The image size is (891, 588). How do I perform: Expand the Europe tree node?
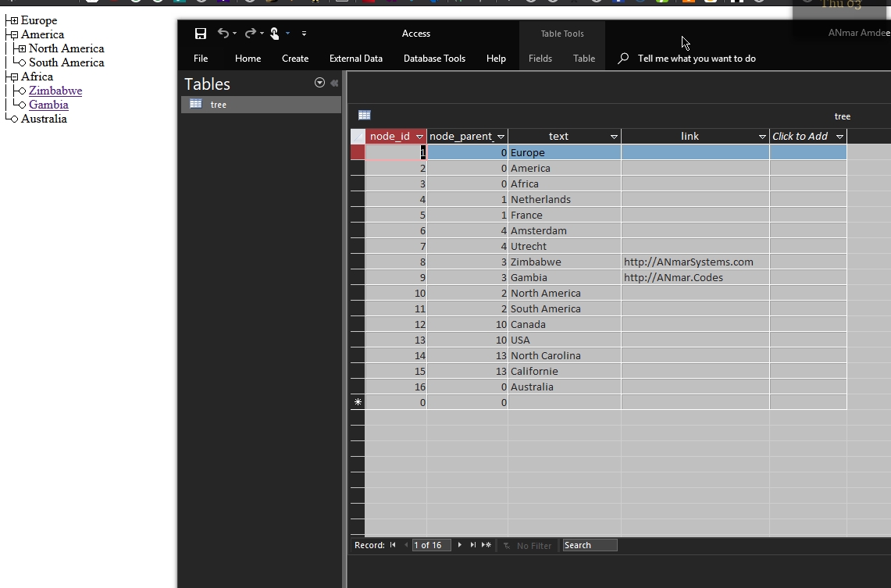point(13,21)
